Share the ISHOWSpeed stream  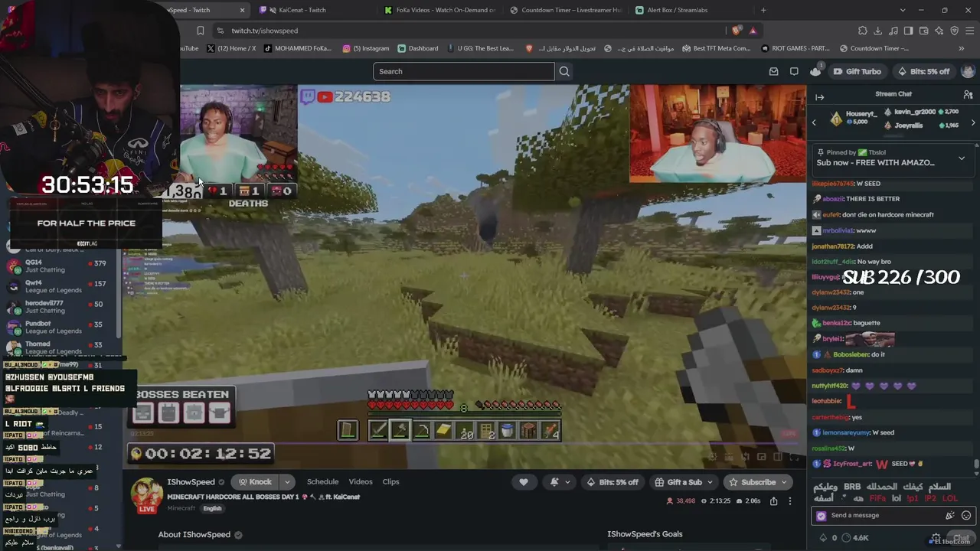click(773, 500)
